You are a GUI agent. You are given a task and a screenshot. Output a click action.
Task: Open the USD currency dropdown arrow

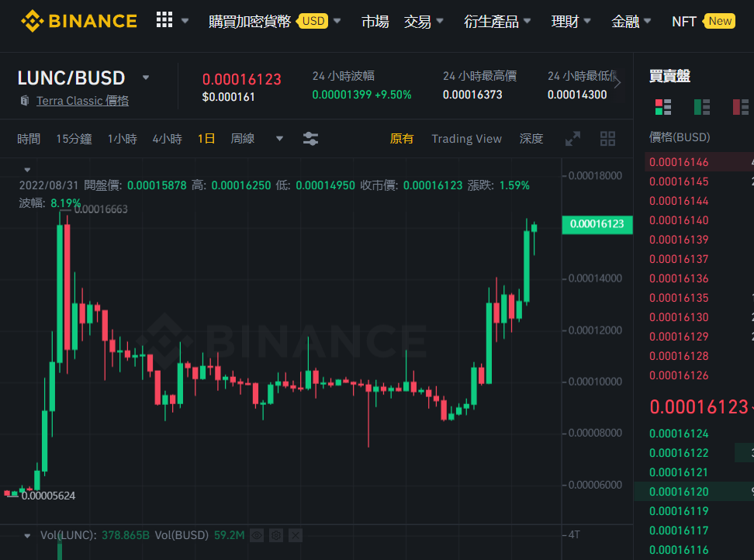(337, 21)
